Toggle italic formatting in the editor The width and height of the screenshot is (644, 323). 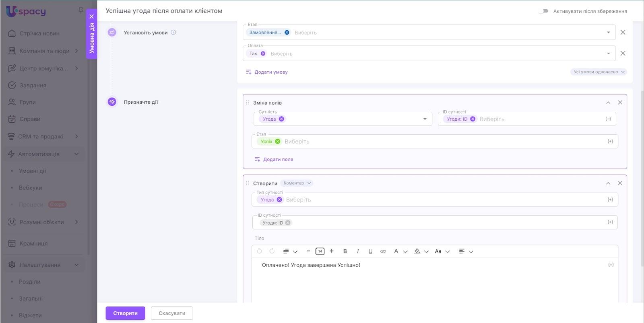[x=358, y=251]
